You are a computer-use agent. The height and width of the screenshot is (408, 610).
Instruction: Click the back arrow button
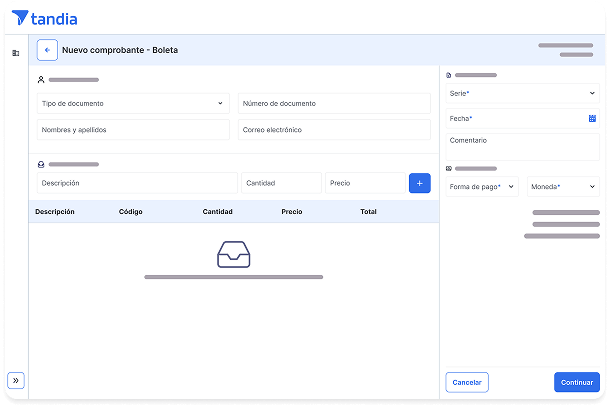coord(47,50)
